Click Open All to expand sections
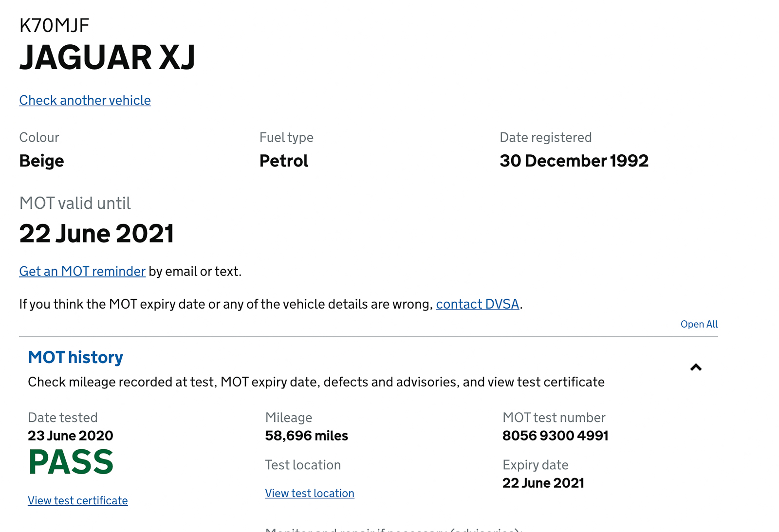The height and width of the screenshot is (532, 779). pyautogui.click(x=699, y=324)
